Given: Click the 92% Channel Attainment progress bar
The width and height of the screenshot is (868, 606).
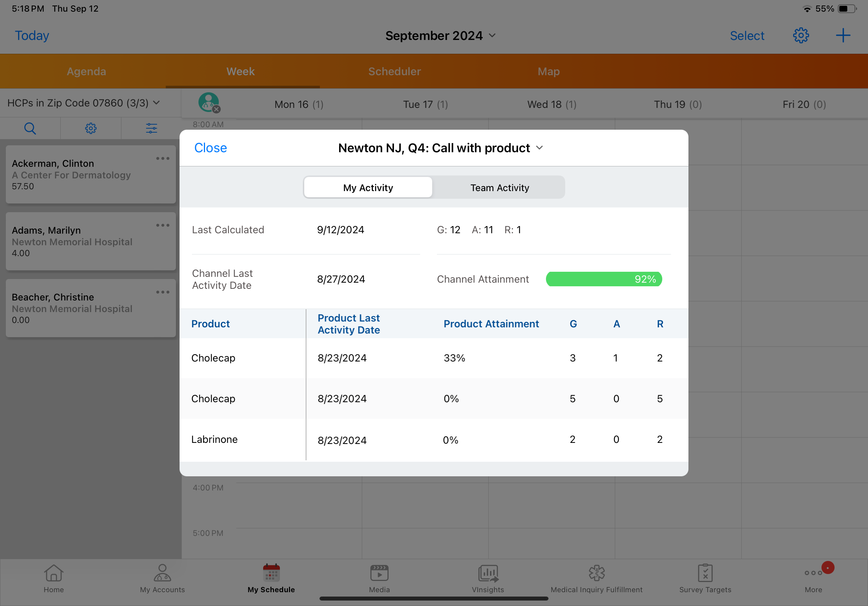Looking at the screenshot, I should click(604, 279).
